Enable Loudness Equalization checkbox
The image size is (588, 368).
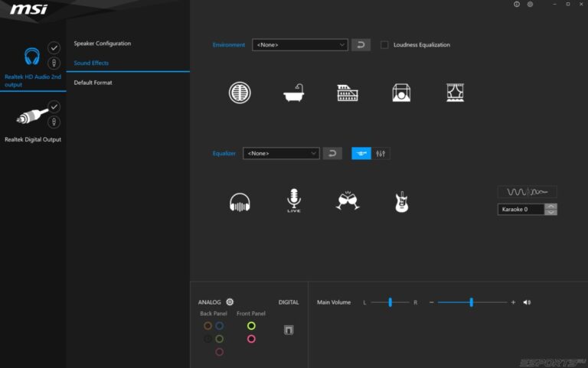(384, 45)
